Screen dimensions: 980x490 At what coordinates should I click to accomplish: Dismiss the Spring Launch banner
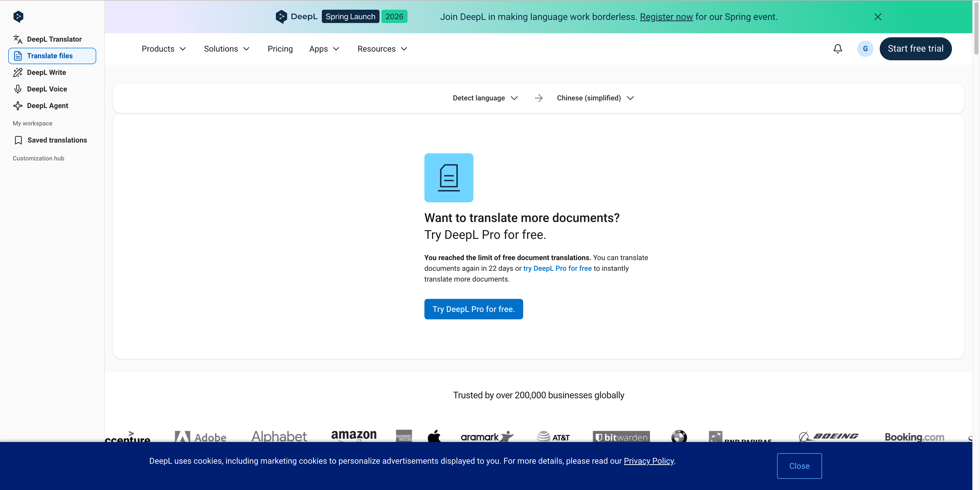pos(878,17)
